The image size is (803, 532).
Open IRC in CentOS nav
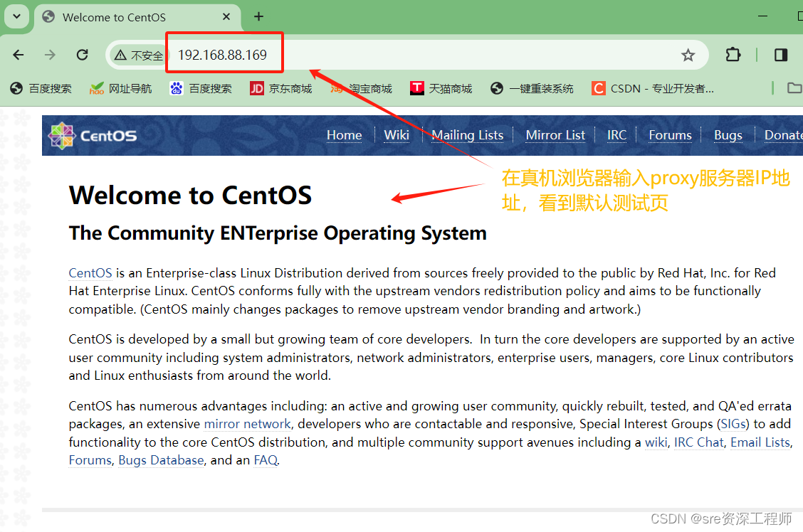(616, 135)
